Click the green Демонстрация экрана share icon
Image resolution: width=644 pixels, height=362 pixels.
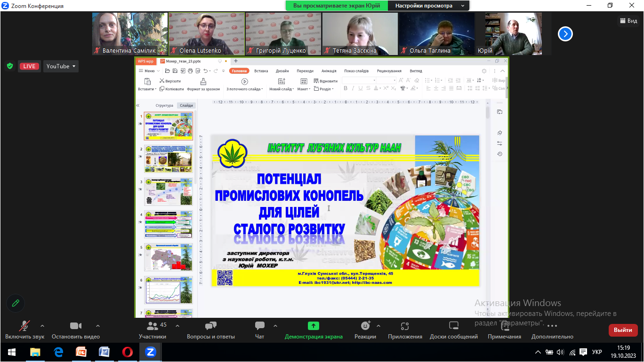[x=314, y=326]
